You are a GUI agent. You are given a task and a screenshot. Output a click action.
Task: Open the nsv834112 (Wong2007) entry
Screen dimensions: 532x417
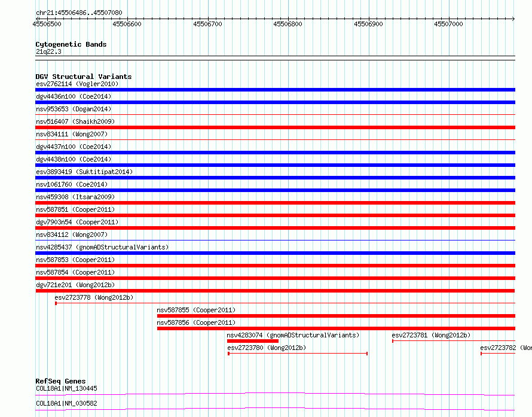point(72,235)
